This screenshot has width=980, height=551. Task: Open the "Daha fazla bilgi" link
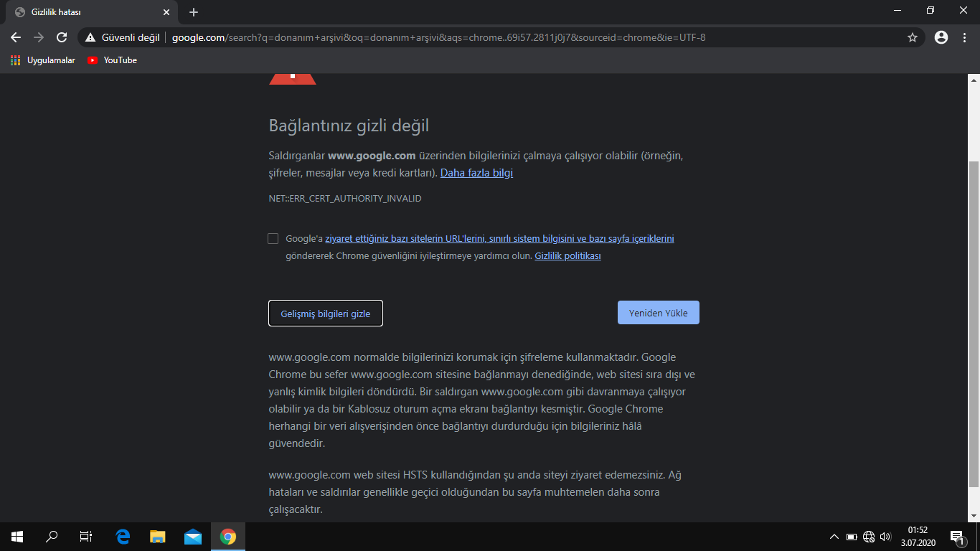[x=476, y=173]
